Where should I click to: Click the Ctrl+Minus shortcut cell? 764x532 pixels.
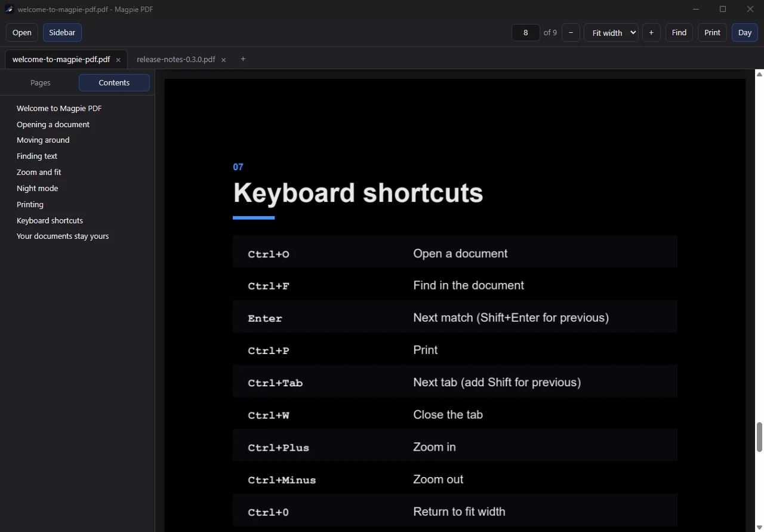(x=282, y=480)
